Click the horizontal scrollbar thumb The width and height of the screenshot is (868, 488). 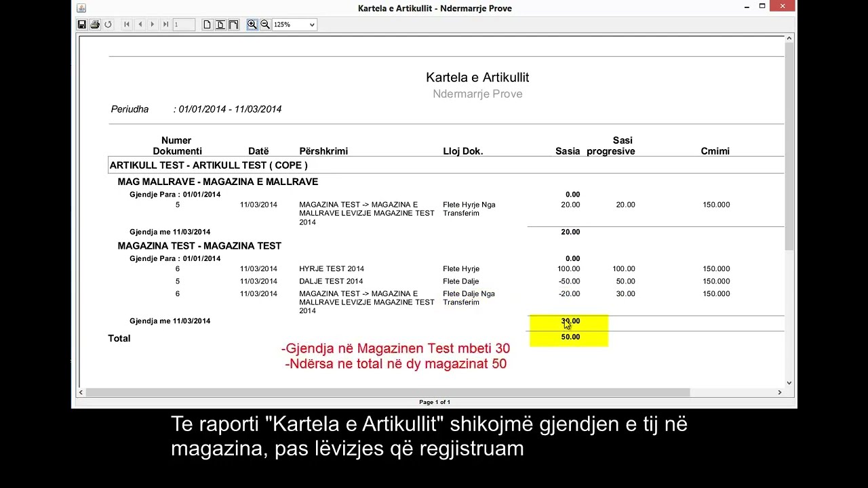pos(389,392)
